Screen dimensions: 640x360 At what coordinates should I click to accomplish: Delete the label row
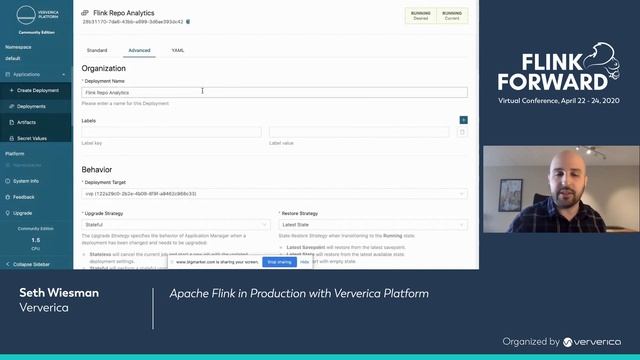tap(462, 132)
